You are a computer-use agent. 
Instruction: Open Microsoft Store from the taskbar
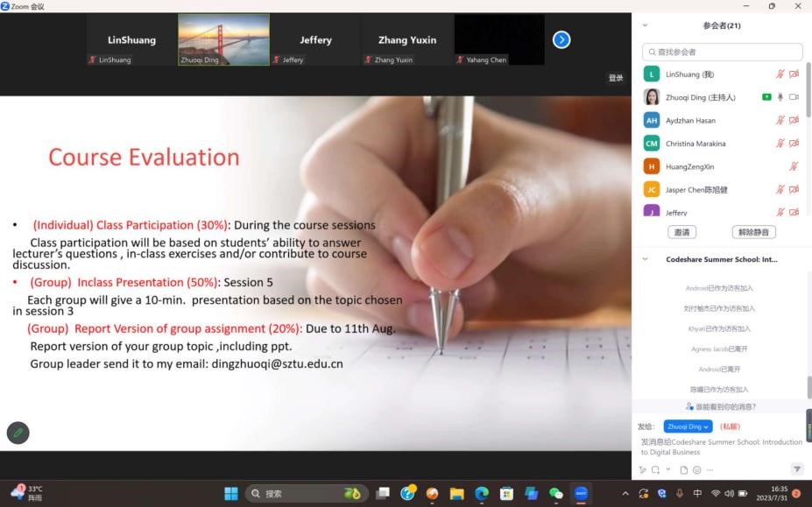pyautogui.click(x=506, y=494)
